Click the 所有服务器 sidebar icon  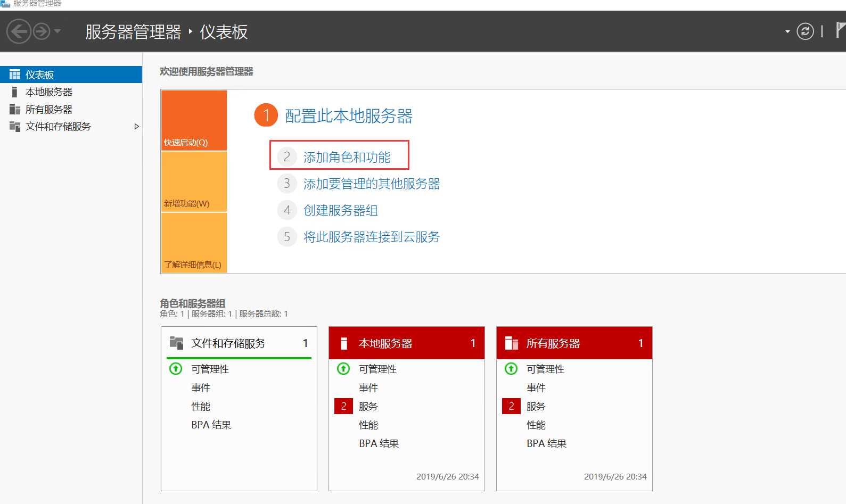(x=15, y=109)
